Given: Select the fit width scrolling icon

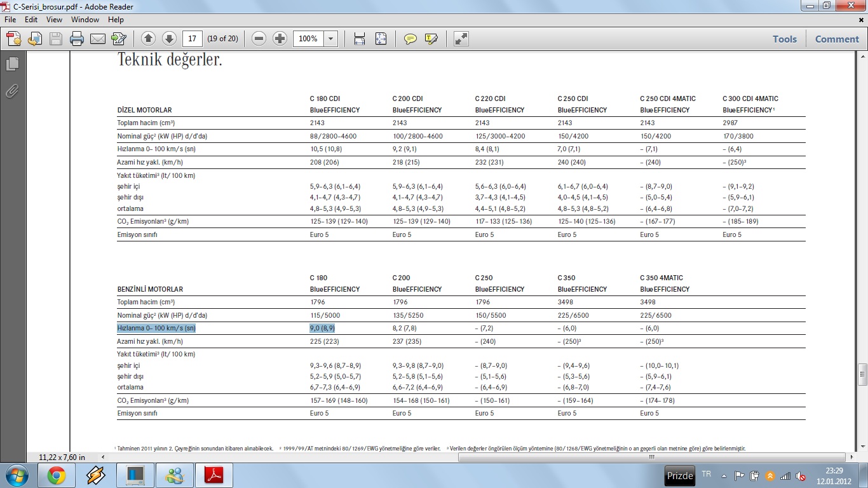Looking at the screenshot, I should 360,39.
